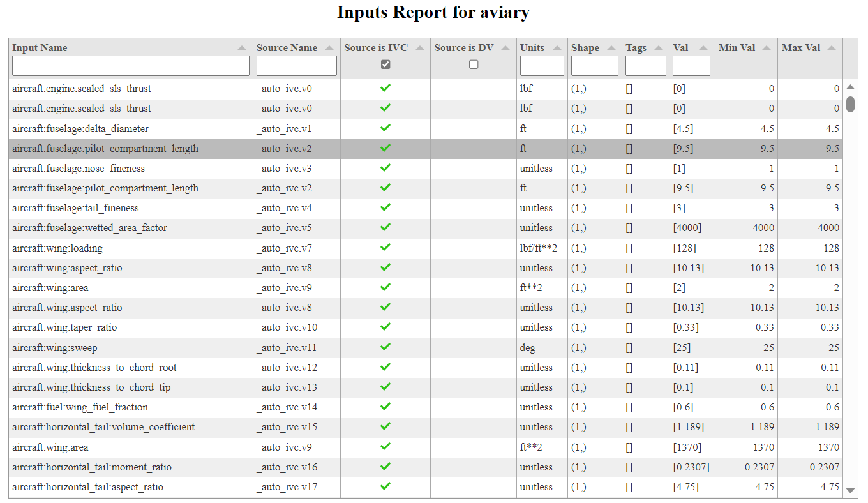
Task: Sort by the Min Val column
Action: click(768, 47)
